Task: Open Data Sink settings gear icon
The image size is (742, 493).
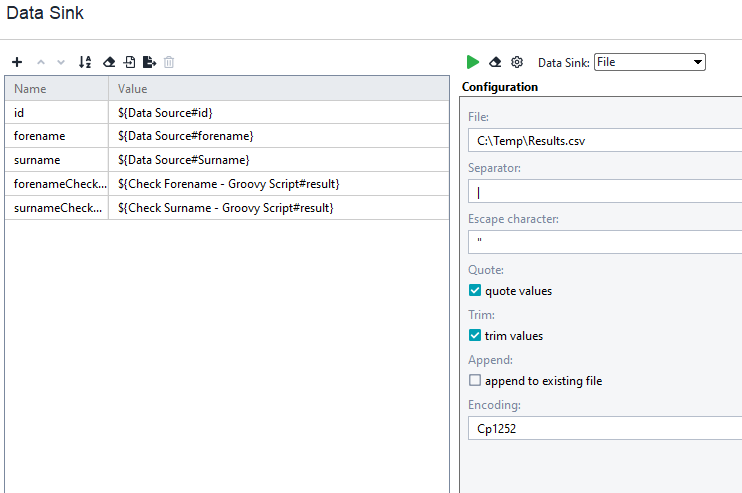Action: tap(517, 62)
